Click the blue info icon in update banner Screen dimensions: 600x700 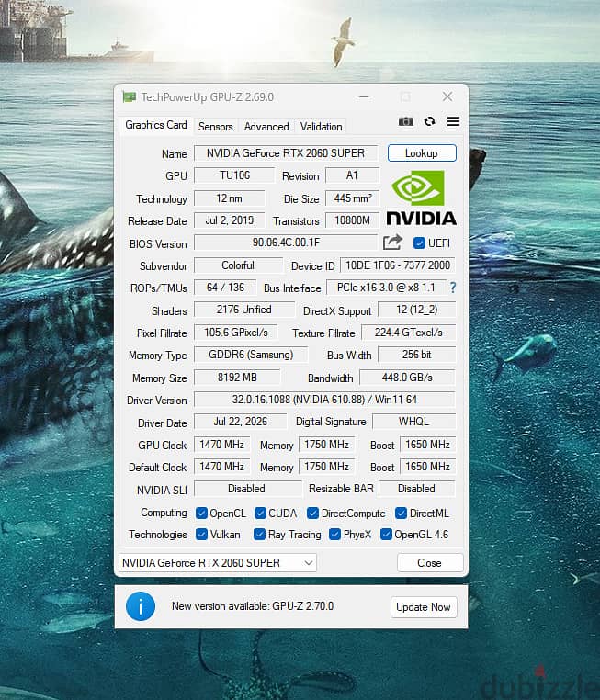[x=141, y=606]
